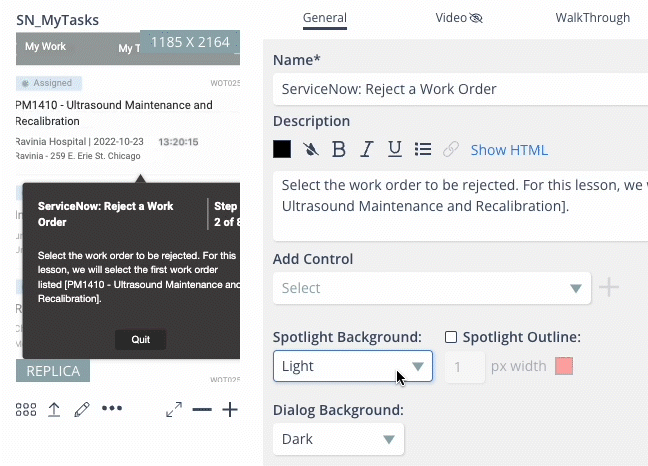Zoom in with the preview plus icon
The image size is (648, 466).
coord(230,409)
